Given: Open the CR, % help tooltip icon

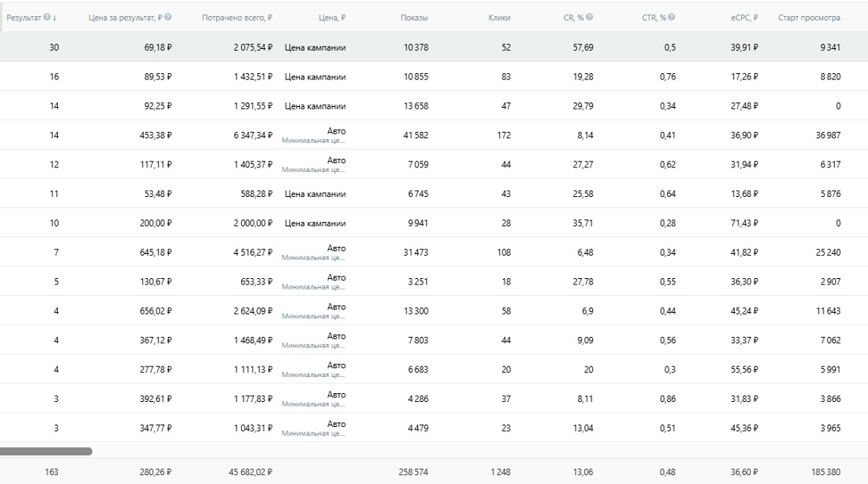Looking at the screenshot, I should 590,17.
